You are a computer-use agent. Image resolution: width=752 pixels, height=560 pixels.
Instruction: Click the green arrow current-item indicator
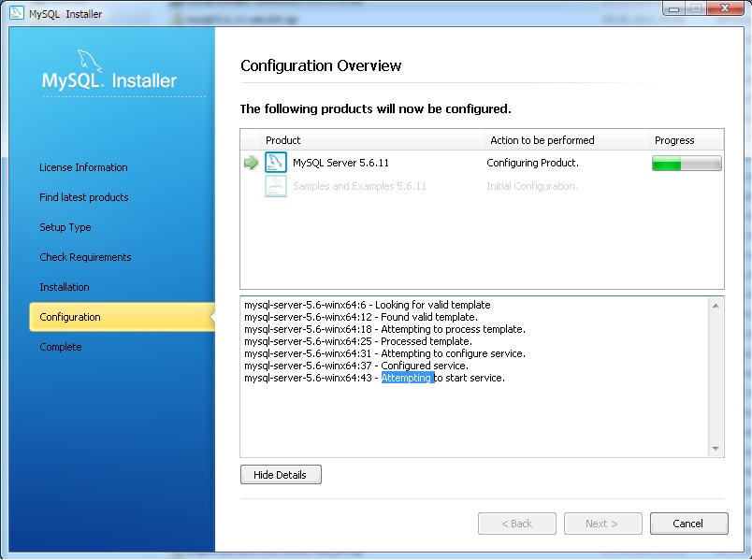pyautogui.click(x=252, y=163)
